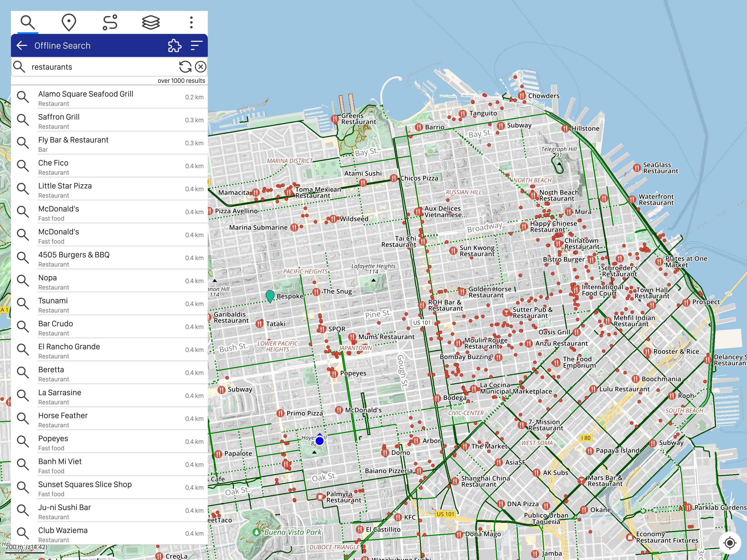Select Little Star Pizza result

[109, 189]
